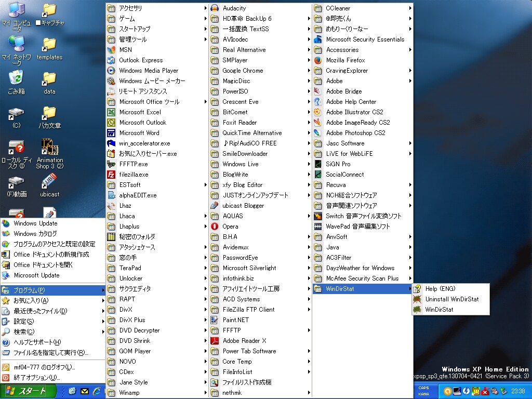Image resolution: width=532 pixels, height=399 pixels.
Task: Click the ubicast Blogger pen icon
Action: pyautogui.click(x=215, y=206)
